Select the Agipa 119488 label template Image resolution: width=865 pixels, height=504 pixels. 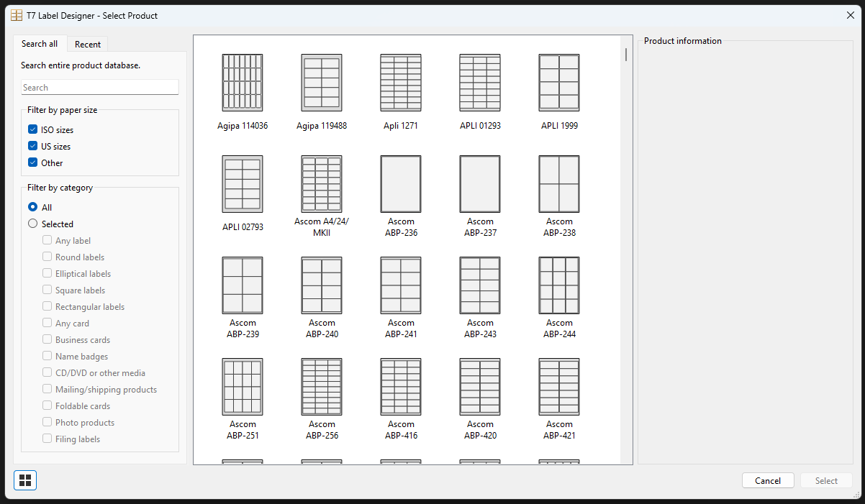click(322, 83)
